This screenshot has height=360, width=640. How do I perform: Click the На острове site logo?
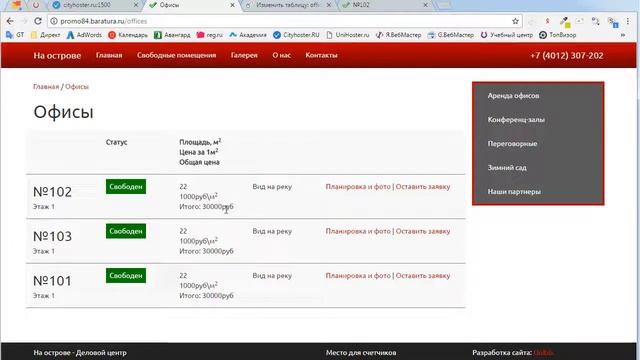pos(57,56)
